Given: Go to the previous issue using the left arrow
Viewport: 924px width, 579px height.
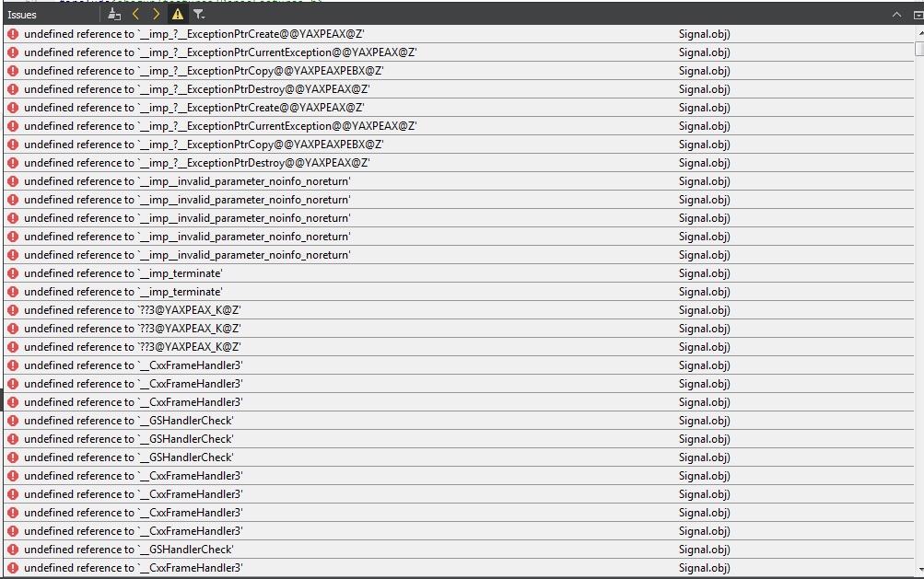Looking at the screenshot, I should click(x=135, y=14).
